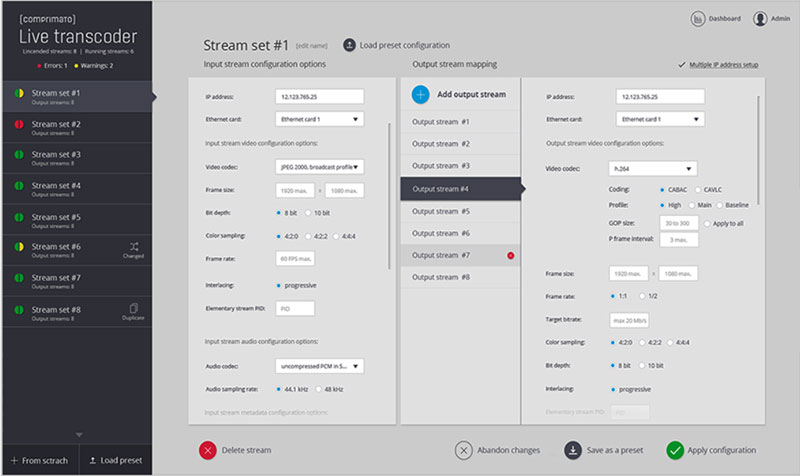Click the status indicator of Stream set #1
The width and height of the screenshot is (800, 476).
click(x=19, y=93)
